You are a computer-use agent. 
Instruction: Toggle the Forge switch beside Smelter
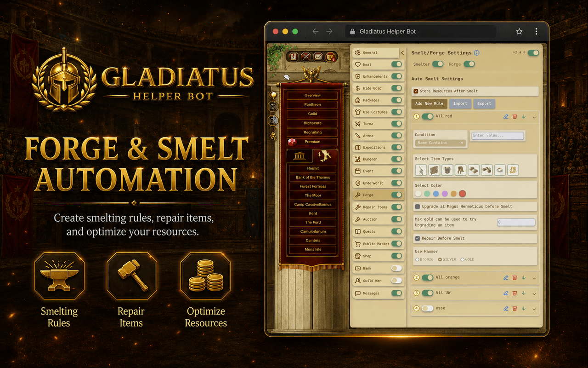[469, 64]
